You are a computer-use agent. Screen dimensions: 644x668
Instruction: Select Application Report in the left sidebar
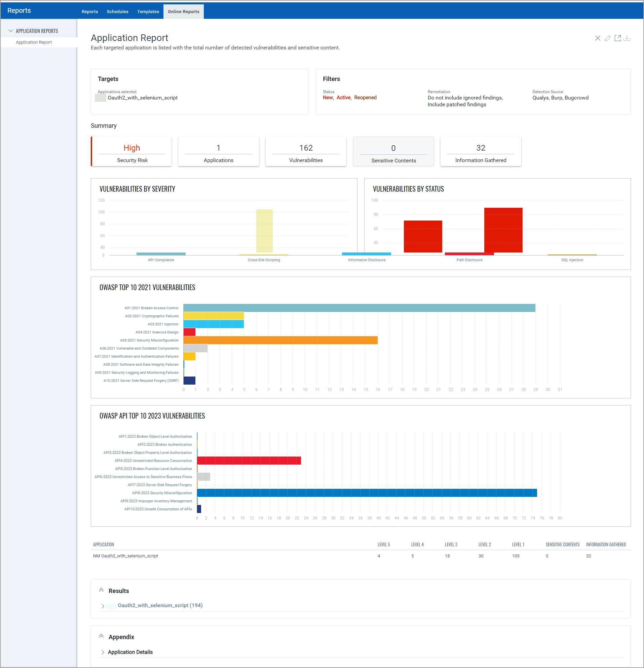pos(34,42)
